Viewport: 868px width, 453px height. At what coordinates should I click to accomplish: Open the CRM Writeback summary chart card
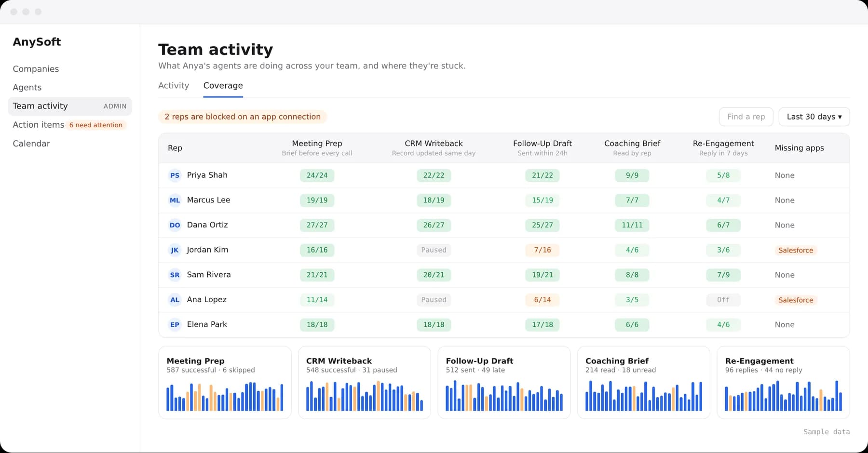[x=364, y=383]
